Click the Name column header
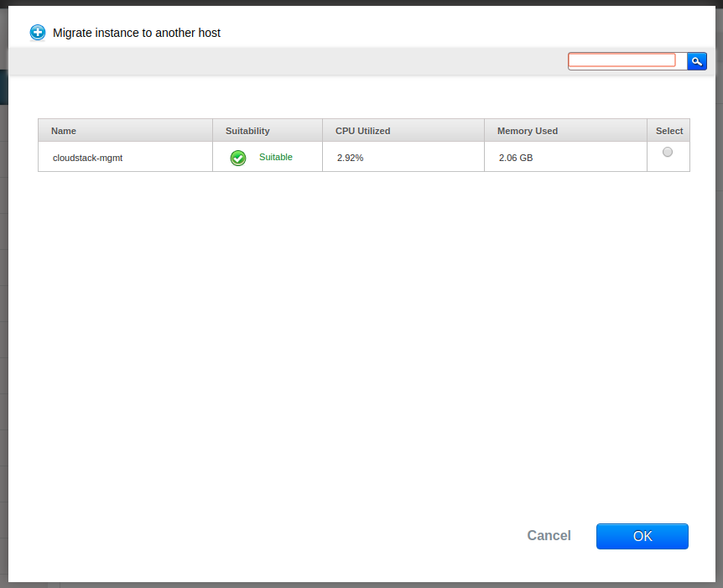Image resolution: width=723 pixels, height=588 pixels. coord(126,131)
